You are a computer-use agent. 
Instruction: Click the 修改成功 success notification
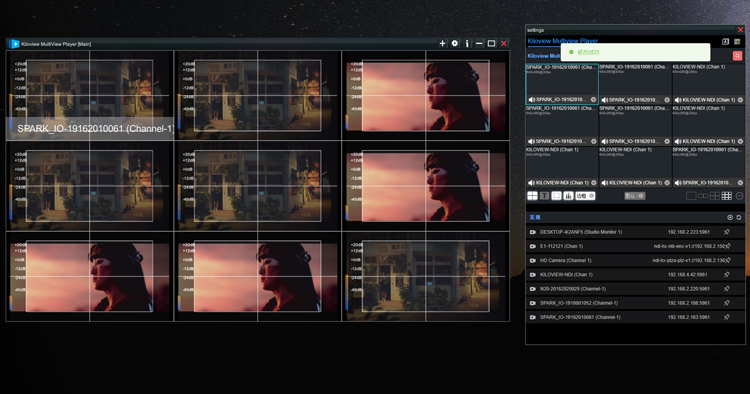tap(635, 52)
